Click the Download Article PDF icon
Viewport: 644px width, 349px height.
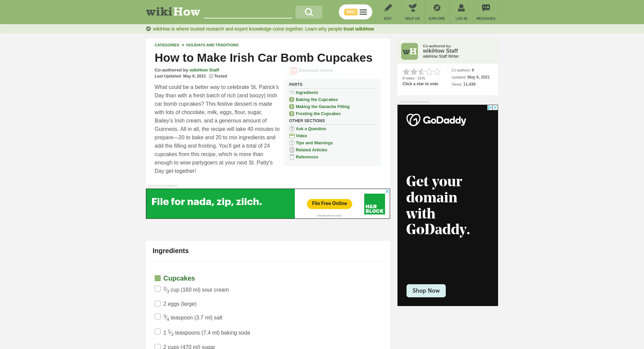click(293, 71)
